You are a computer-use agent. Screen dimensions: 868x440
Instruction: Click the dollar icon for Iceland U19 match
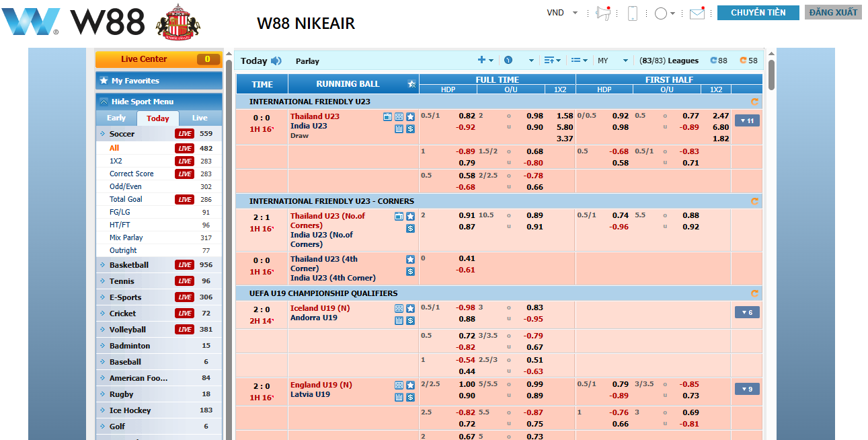click(410, 321)
